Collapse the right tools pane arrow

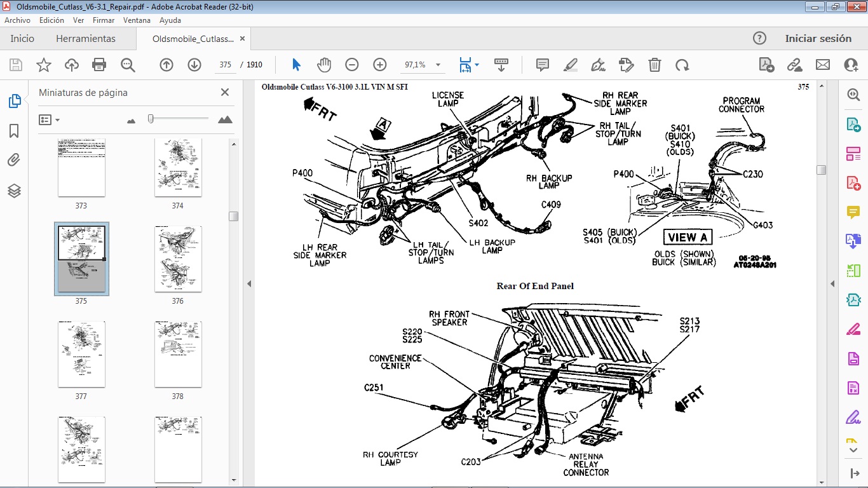tap(832, 283)
